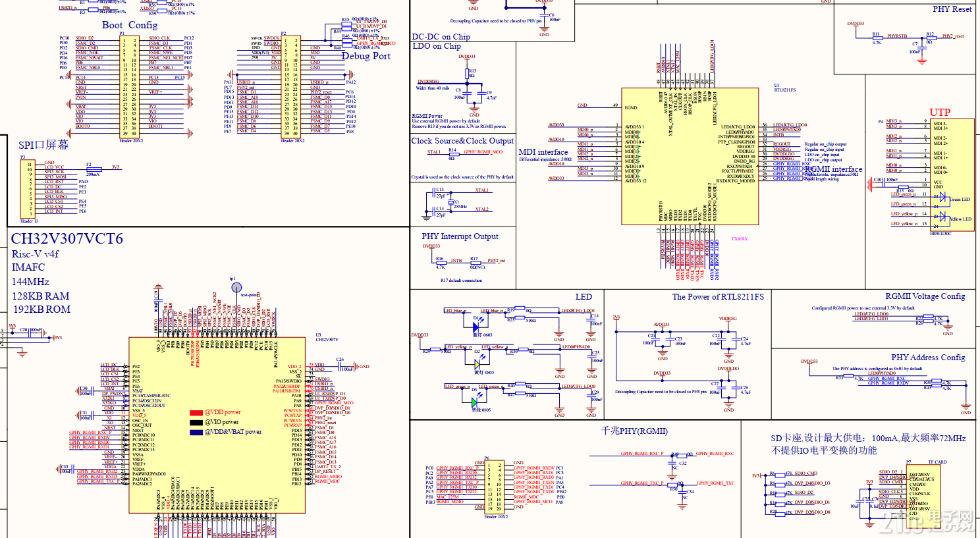This screenshot has height=538, width=980.
Task: Click the red @VDD power legend swatch
Action: 196,413
